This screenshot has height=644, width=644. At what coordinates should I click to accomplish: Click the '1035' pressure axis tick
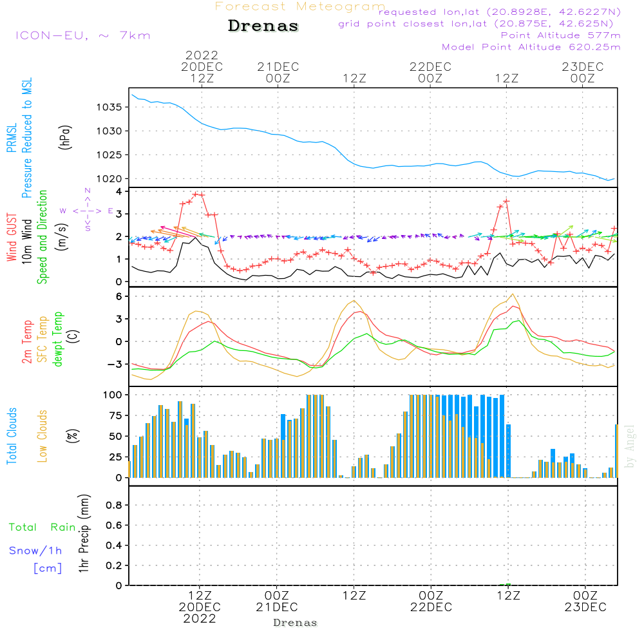coord(109,108)
